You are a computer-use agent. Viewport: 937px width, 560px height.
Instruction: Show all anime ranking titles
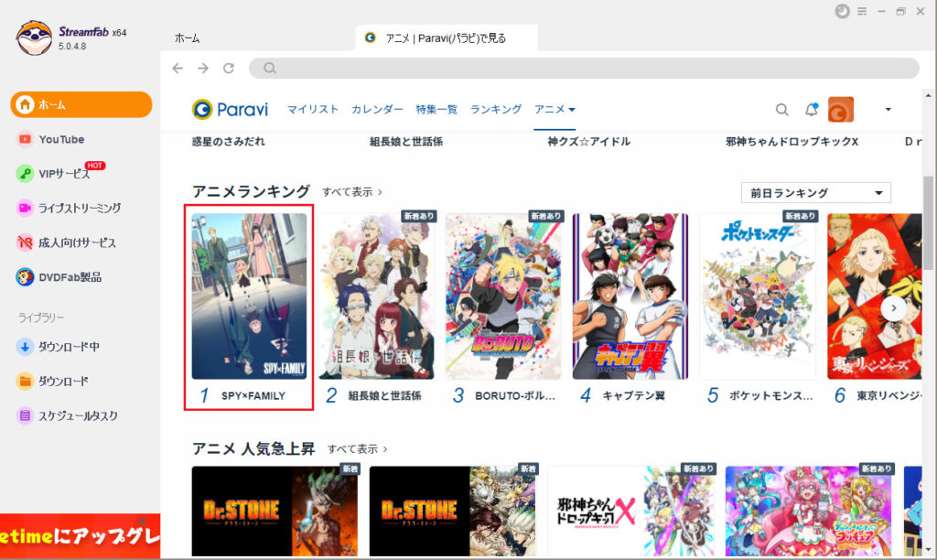[x=352, y=192]
